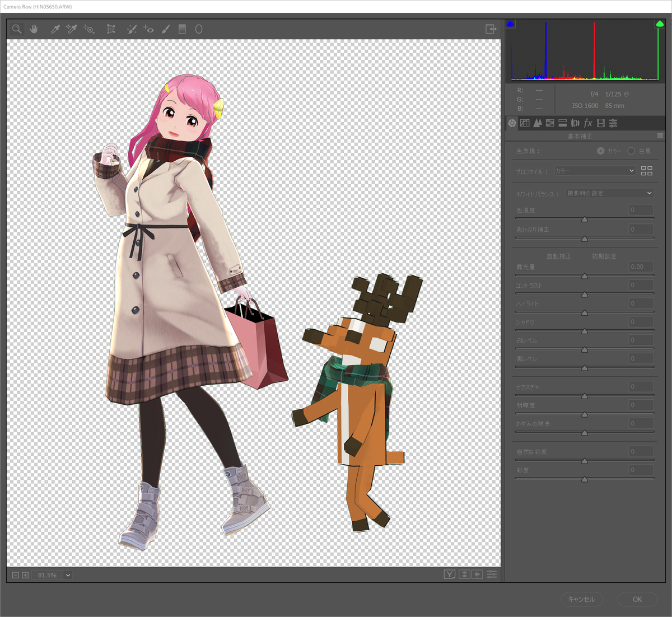Click the zoom in plus button
Image resolution: width=672 pixels, height=617 pixels.
(x=25, y=575)
